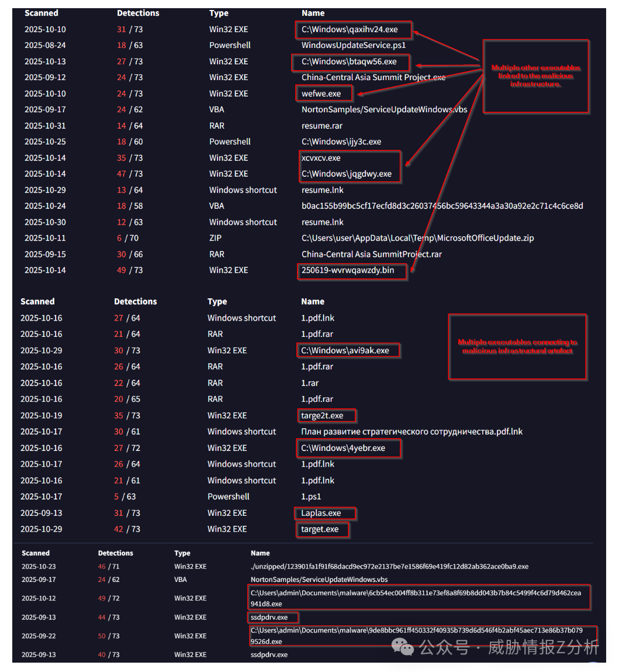Viewport: 619px width, 672px height.
Task: Select the Laplas.exe file name
Action: click(321, 514)
